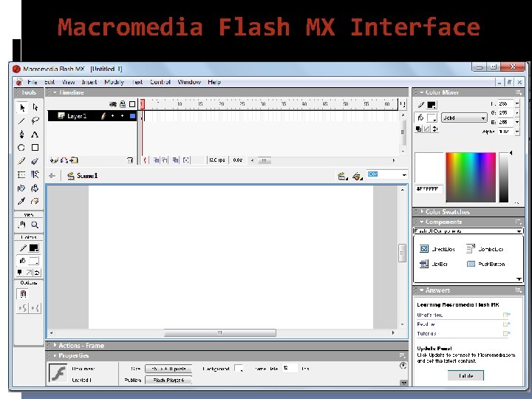Click the Update button in Answers panel

click(465, 375)
